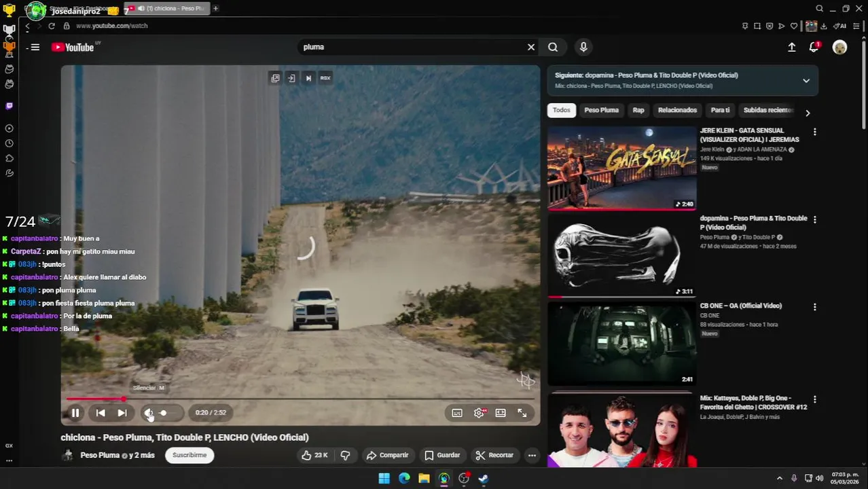Open options for Mix Katteyes video
The image size is (868, 489).
pyautogui.click(x=815, y=399)
